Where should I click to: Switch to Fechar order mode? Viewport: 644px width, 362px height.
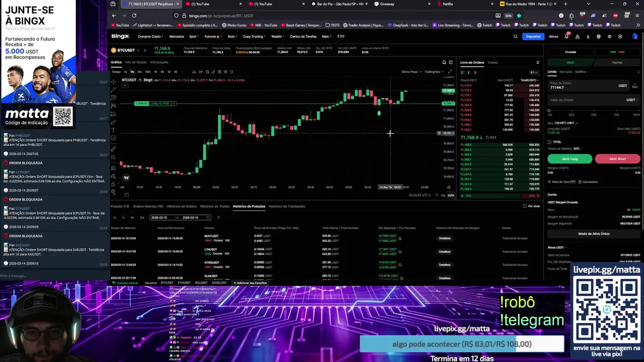pos(617,62)
